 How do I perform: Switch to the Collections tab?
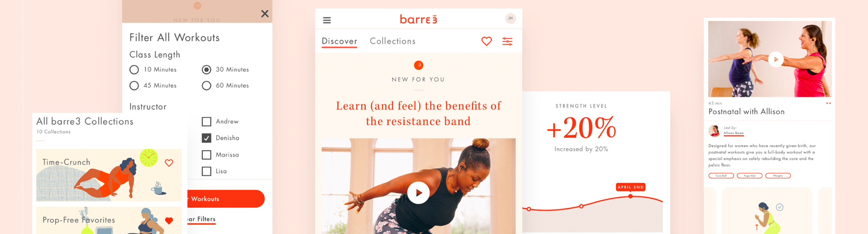(x=393, y=41)
